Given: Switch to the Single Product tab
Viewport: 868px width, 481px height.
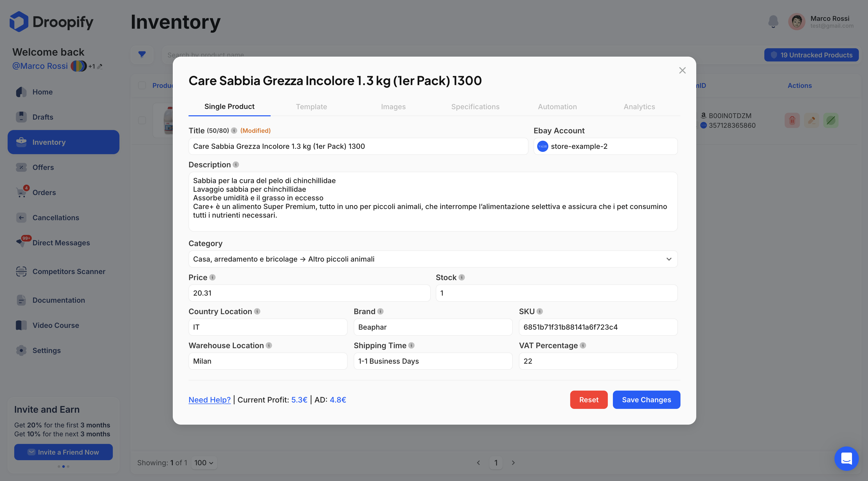Looking at the screenshot, I should click(x=229, y=106).
